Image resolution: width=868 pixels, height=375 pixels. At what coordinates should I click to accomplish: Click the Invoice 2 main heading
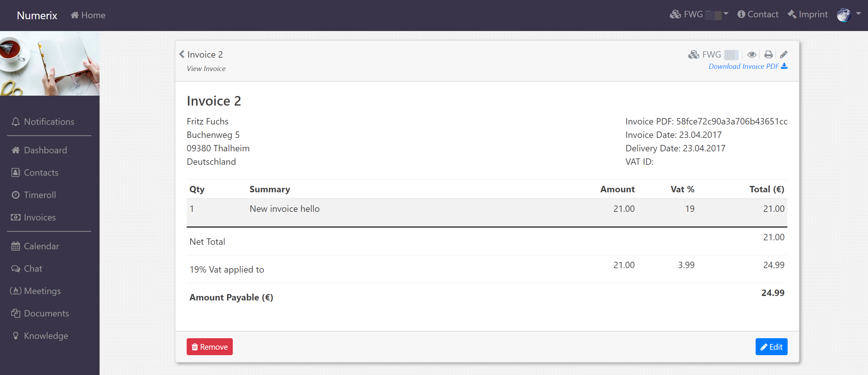point(214,101)
